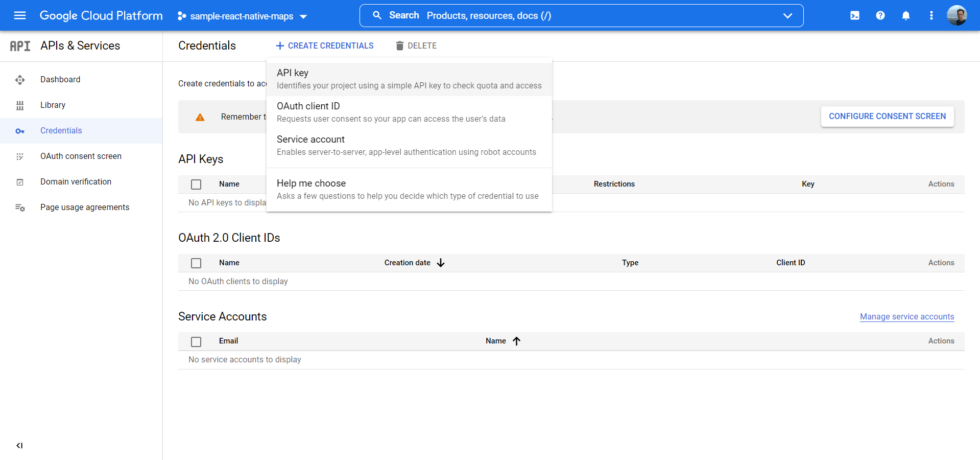Open Page usage agreements
This screenshot has height=460, width=980.
(x=81, y=208)
